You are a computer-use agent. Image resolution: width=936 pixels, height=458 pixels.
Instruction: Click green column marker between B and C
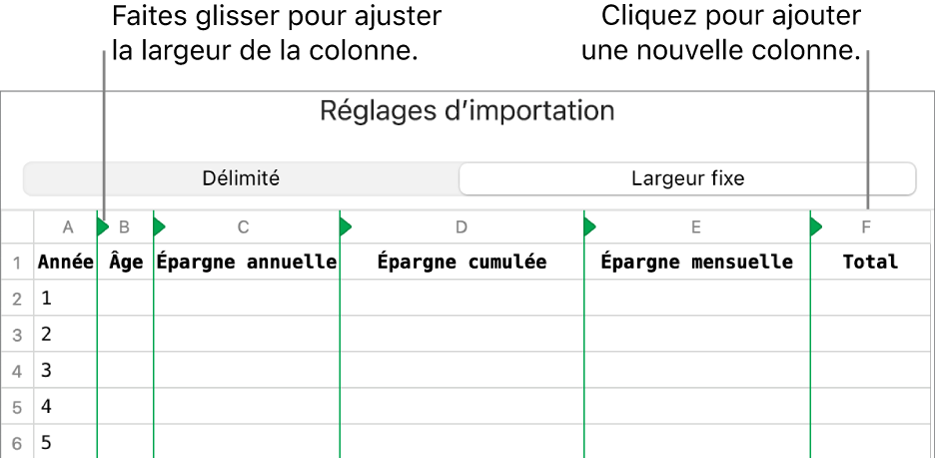pyautogui.click(x=159, y=227)
